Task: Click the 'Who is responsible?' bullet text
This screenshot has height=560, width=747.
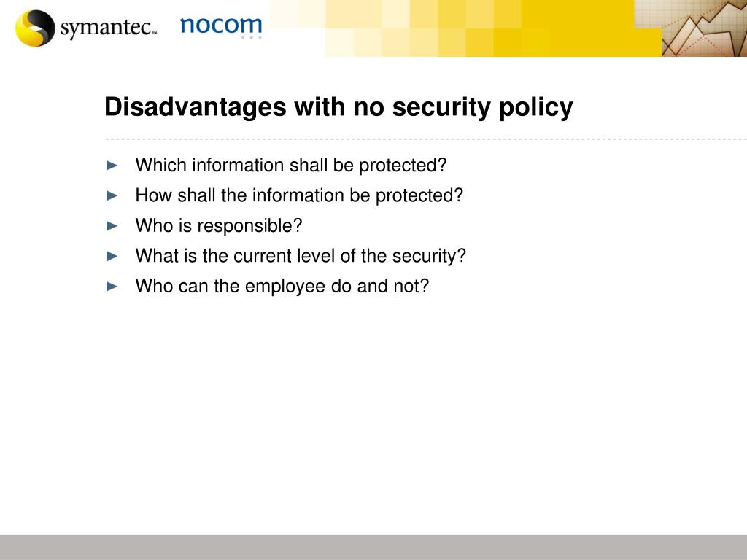Action: pyautogui.click(x=219, y=226)
